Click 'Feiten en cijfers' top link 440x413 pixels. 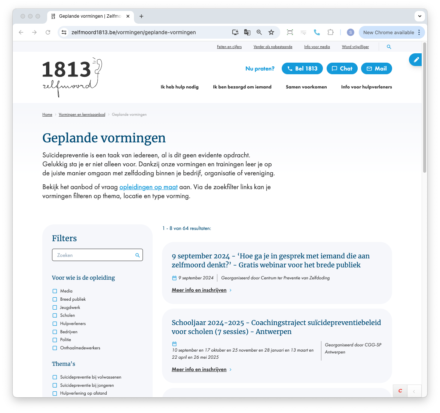click(x=229, y=47)
